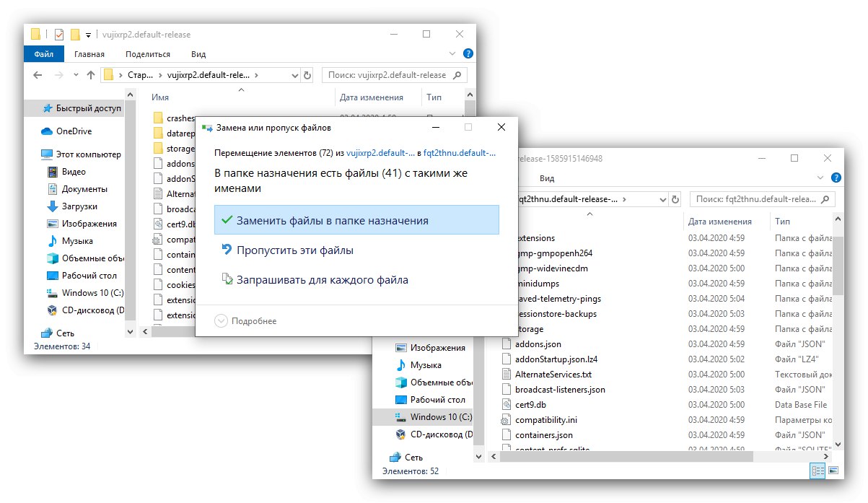The width and height of the screenshot is (868, 503).
Task: Open the Help icon in the vujixrp2 window
Action: coord(468,54)
